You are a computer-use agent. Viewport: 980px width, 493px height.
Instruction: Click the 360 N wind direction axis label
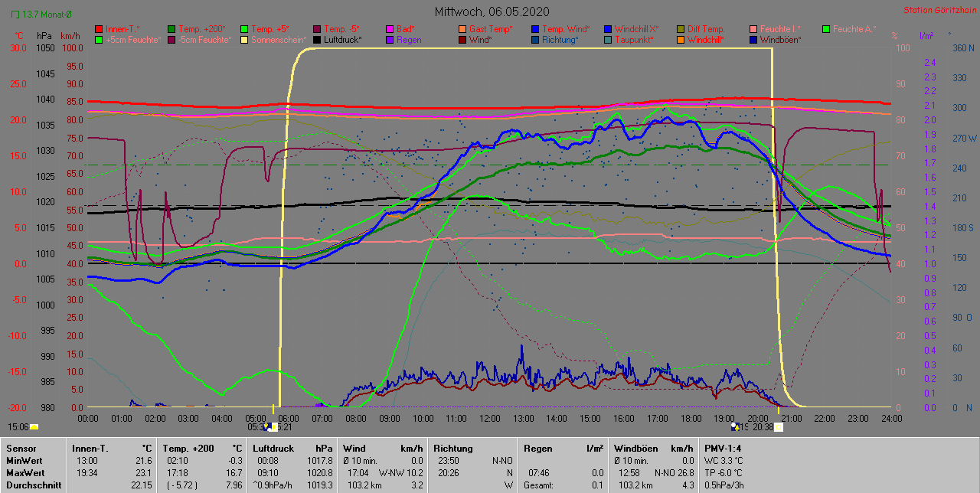tap(963, 47)
